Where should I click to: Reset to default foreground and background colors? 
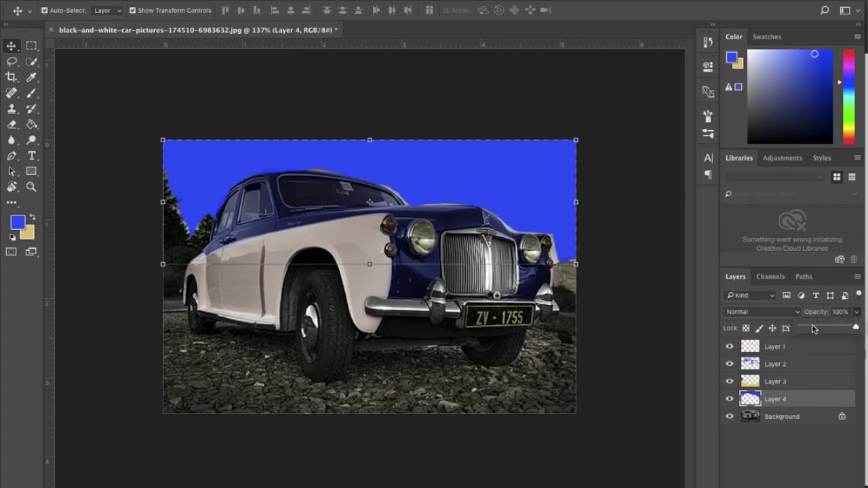12,237
